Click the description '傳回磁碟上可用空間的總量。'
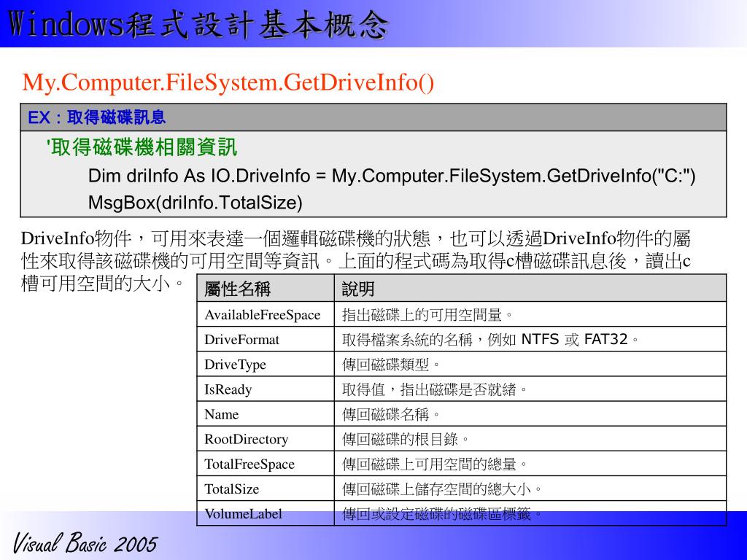Screen dimensions: 747x560 tap(435, 464)
